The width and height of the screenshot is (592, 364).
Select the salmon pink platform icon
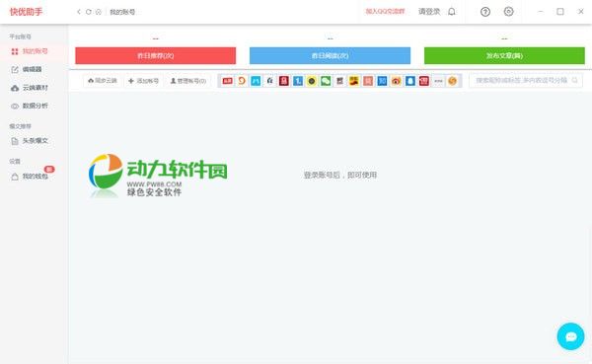click(368, 81)
